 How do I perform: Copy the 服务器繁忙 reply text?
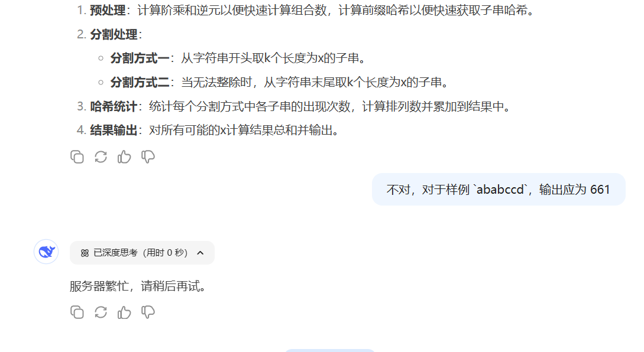coord(77,312)
